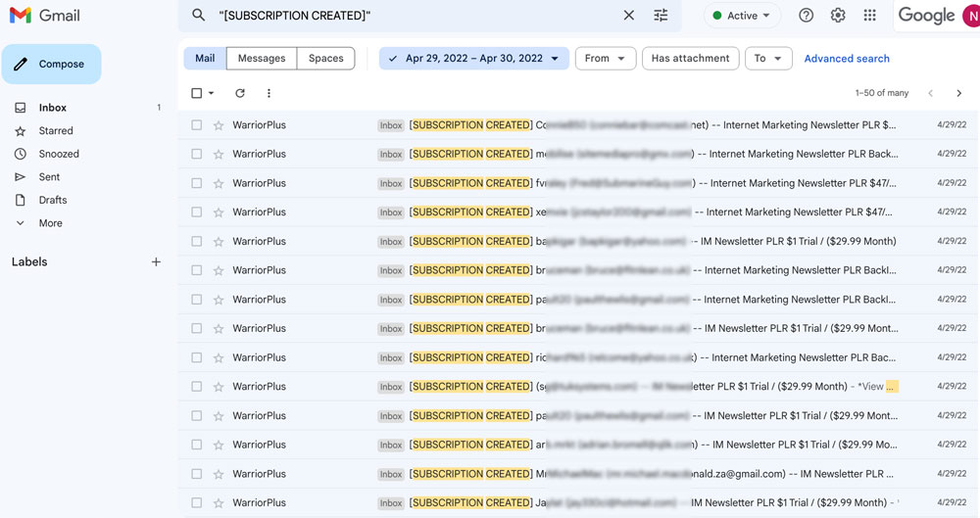Viewport: 980px width, 518px height.
Task: Open the Inbox folder
Action: (53, 108)
